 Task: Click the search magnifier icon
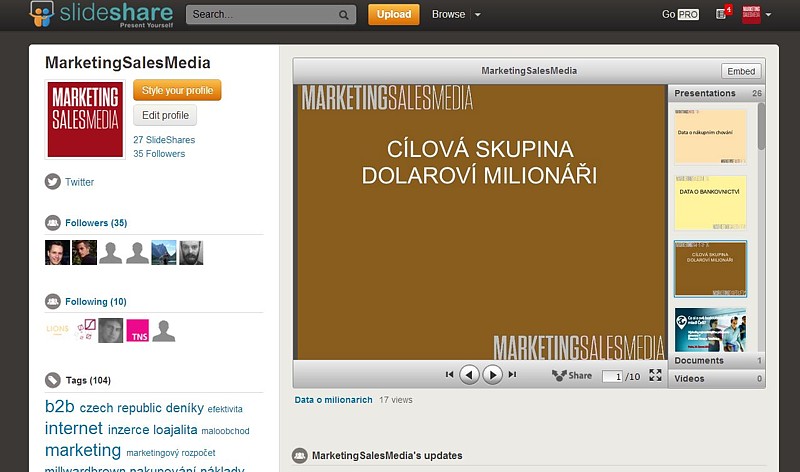[344, 15]
